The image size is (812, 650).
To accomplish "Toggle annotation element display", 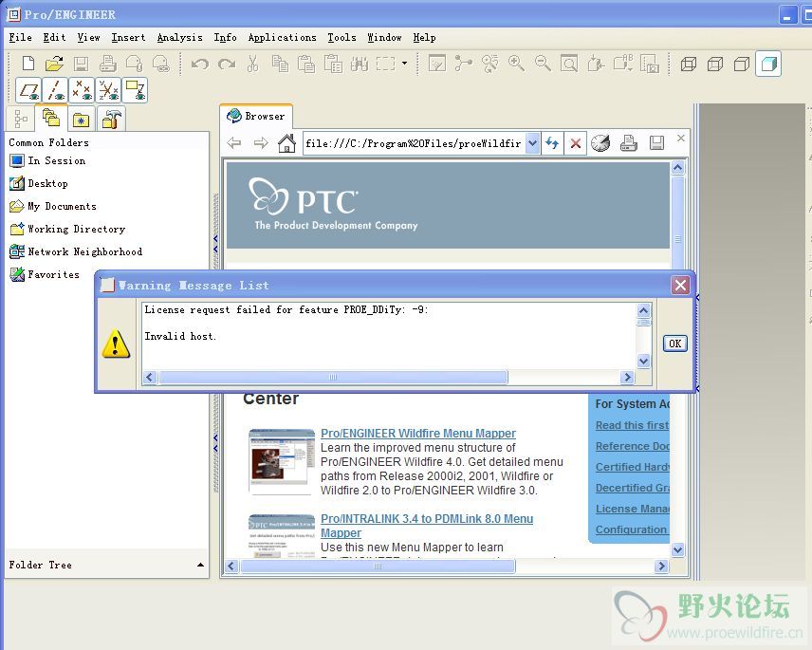I will [x=135, y=90].
